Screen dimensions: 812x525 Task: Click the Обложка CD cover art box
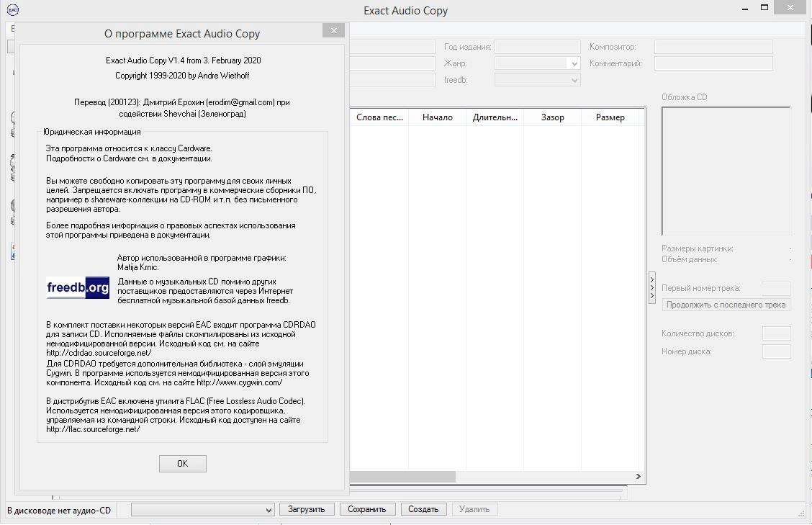(x=726, y=171)
